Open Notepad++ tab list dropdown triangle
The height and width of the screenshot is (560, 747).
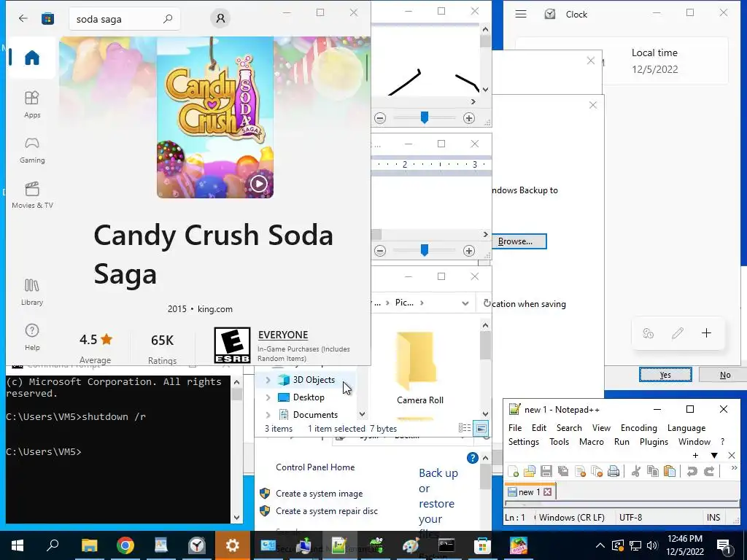coord(713,456)
